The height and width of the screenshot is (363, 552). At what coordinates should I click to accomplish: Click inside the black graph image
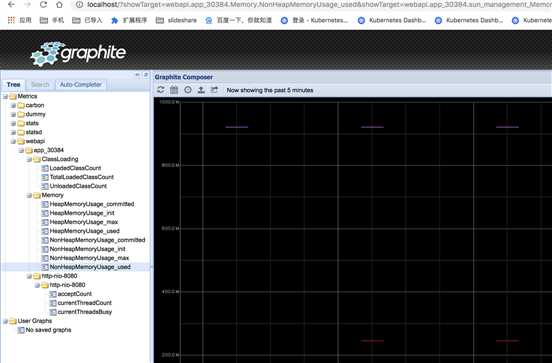pyautogui.click(x=353, y=231)
